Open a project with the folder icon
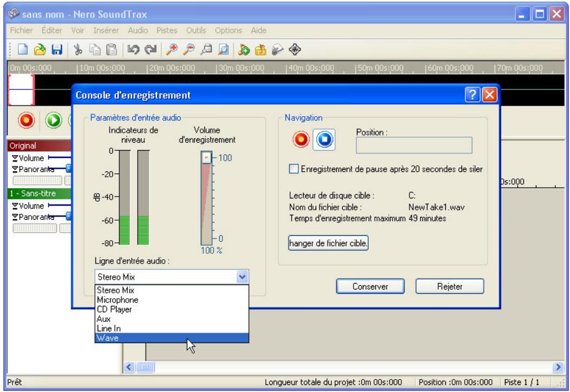570x392 pixels. [x=40, y=49]
